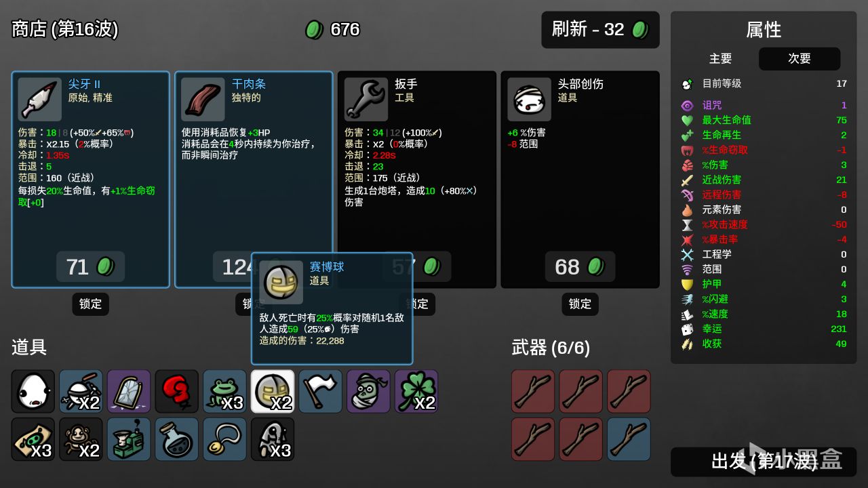
Task: Toggle 锁定 lock under 头部创伤
Action: click(580, 304)
